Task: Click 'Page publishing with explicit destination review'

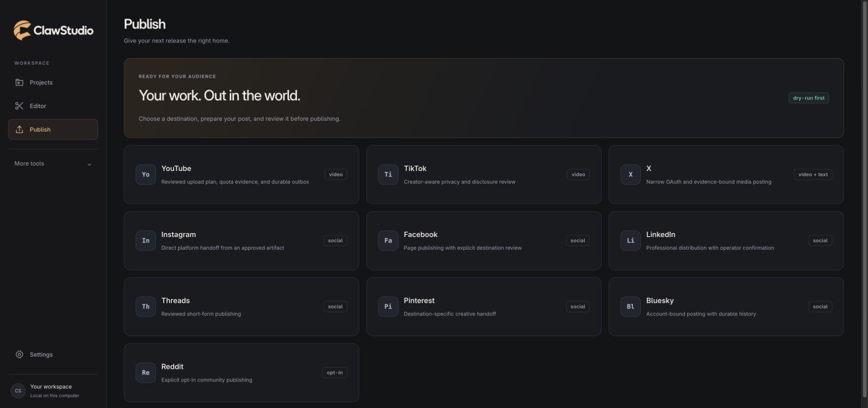Action: tap(462, 248)
